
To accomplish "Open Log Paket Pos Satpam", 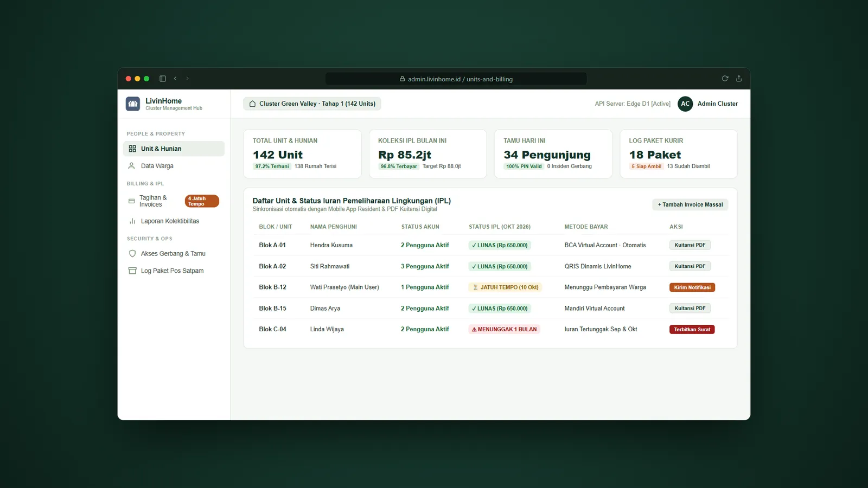I will click(x=174, y=271).
